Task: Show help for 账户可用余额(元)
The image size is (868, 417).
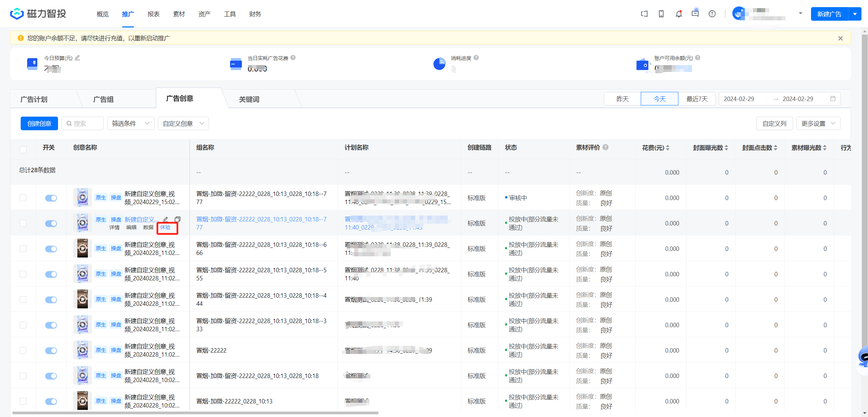Action: click(x=698, y=58)
